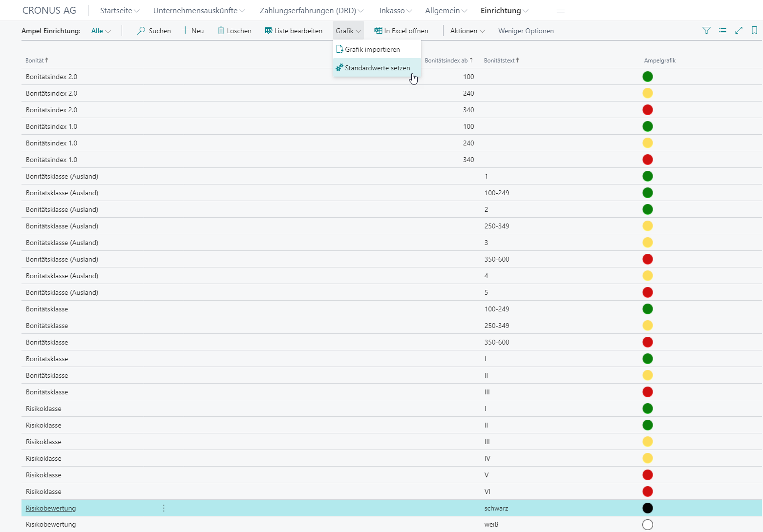Choose Grafik importieren menu entry
763x532 pixels.
click(372, 49)
